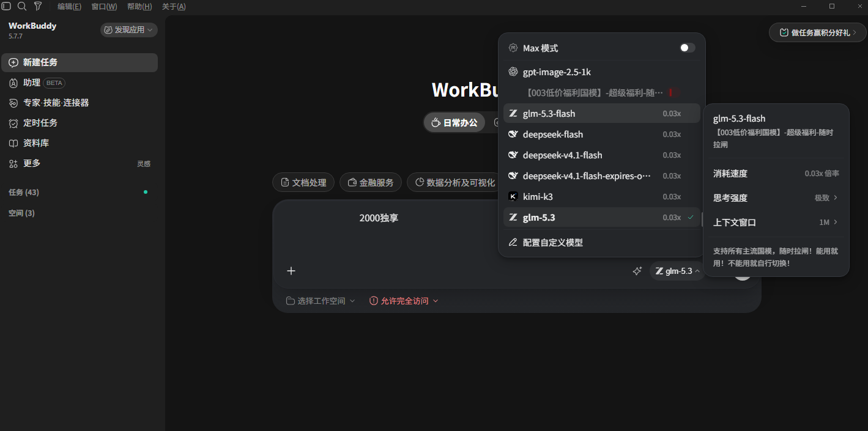Image resolution: width=868 pixels, height=431 pixels.
Task: Click the Z icon beside glm-5.3-flash
Action: coord(513,114)
